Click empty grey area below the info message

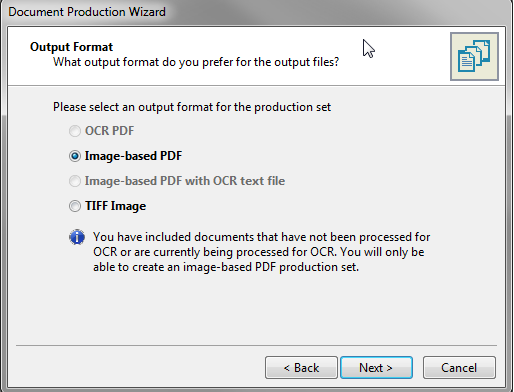(x=256, y=308)
